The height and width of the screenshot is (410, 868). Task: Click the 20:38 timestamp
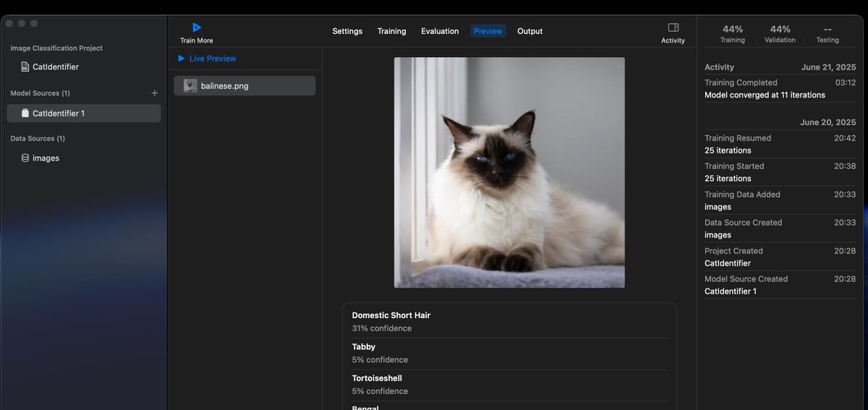coord(845,166)
